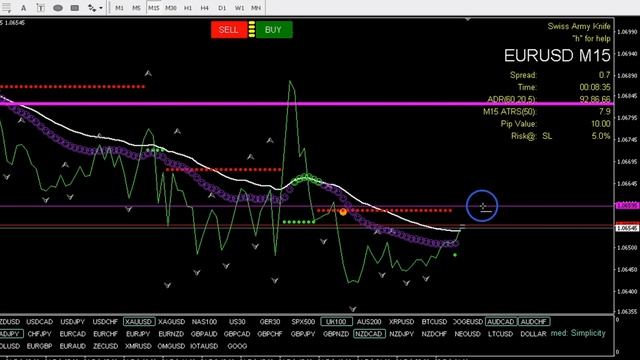Click the Pip Value 10.00 entry

[x=600, y=124]
